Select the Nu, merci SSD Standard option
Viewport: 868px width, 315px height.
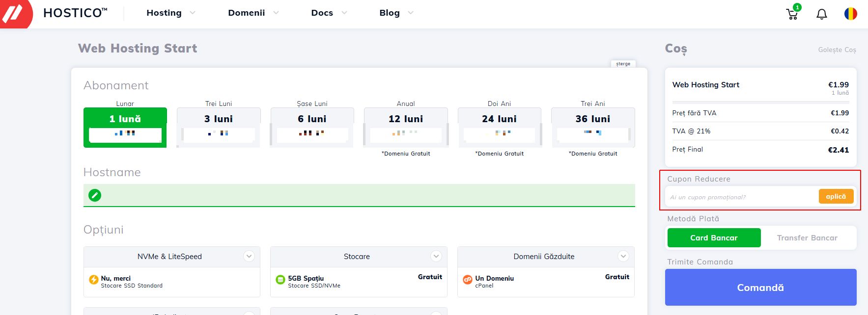172,282
